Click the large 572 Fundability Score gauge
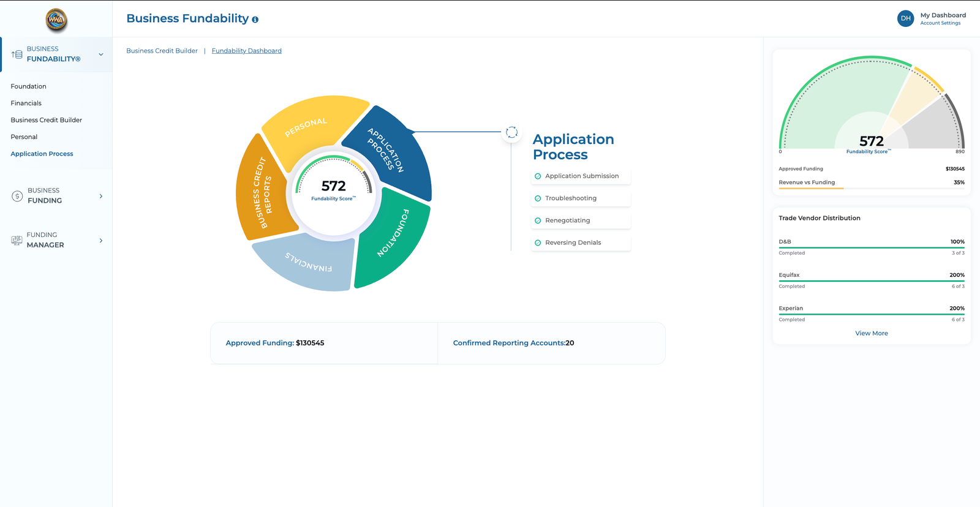The width and height of the screenshot is (980, 507). coord(872,104)
